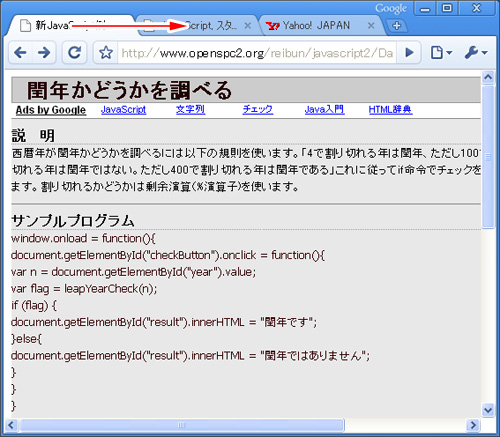Viewport: 500px width, 437px height.
Task: Open the Java入門 ad link
Action: pos(324,110)
